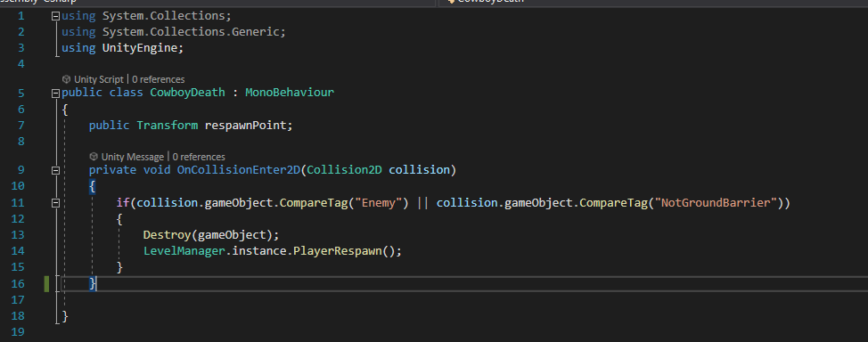Viewport: 868px width, 342px height.
Task: Click the "NotGroundBarrier" string literal
Action: click(716, 202)
